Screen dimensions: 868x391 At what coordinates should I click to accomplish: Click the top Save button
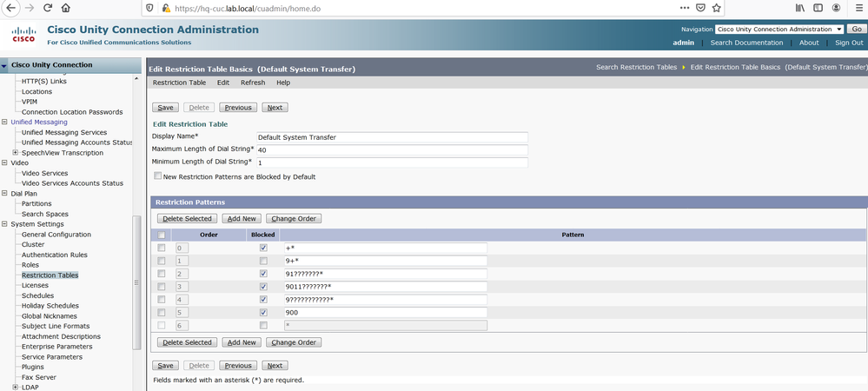click(165, 108)
